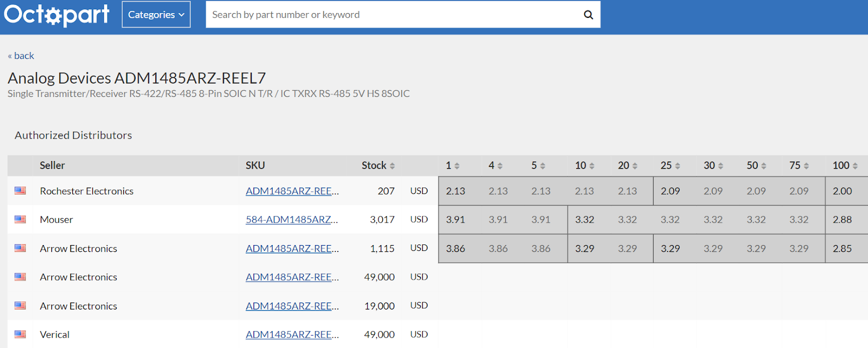Select Rochester Electronics seller name
868x348 pixels.
[x=87, y=191]
